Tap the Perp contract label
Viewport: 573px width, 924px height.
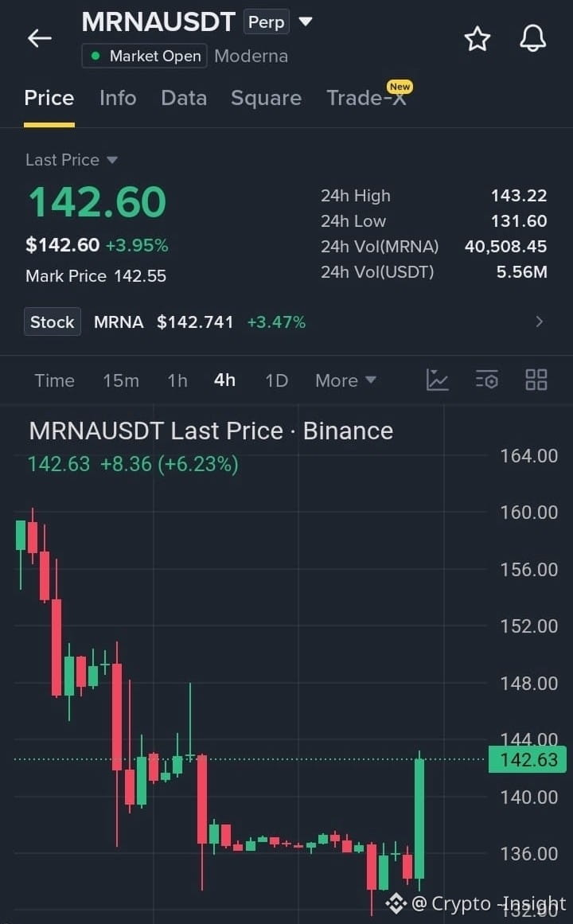[267, 21]
